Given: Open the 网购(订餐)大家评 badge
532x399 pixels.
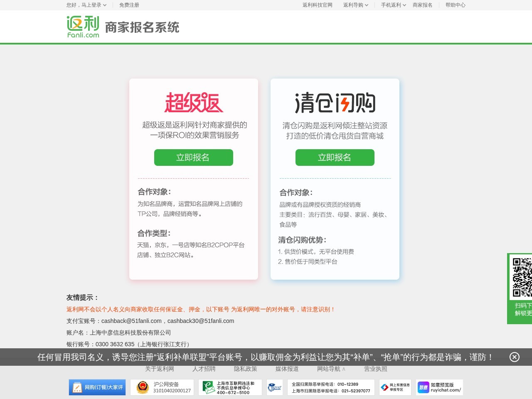Looking at the screenshot, I should [x=97, y=387].
